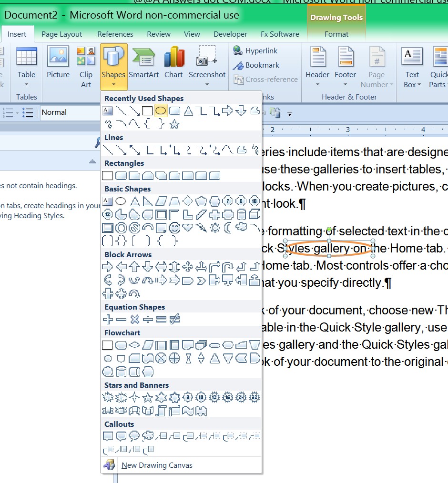The height and width of the screenshot is (483, 448).
Task: Pick the plain Rectangle in Rectangles section
Action: (107, 176)
